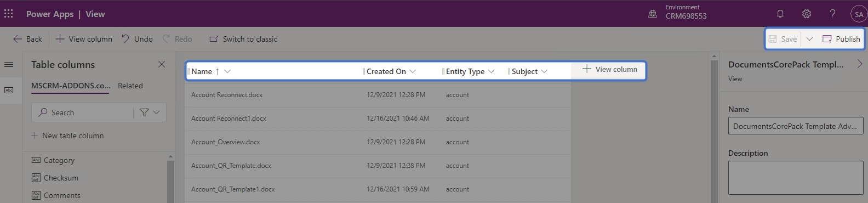
Task: Select the Account_QR_Template.docx row
Action: coord(378,166)
